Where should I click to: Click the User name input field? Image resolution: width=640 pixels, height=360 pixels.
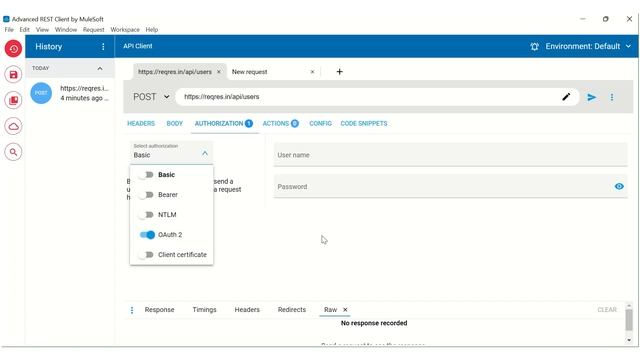click(x=451, y=155)
